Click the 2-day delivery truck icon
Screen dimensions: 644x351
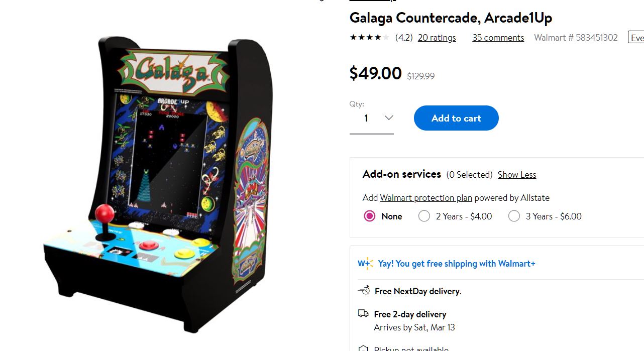[x=363, y=313]
